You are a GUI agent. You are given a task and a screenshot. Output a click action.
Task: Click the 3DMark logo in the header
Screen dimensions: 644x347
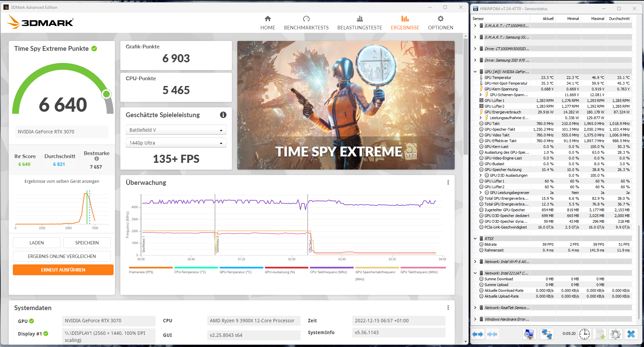[x=40, y=22]
